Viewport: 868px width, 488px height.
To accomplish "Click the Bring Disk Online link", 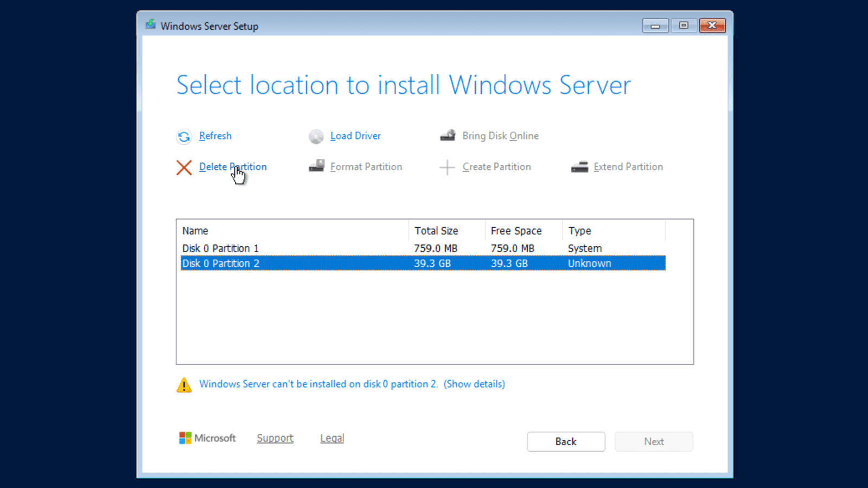I will 501,136.
